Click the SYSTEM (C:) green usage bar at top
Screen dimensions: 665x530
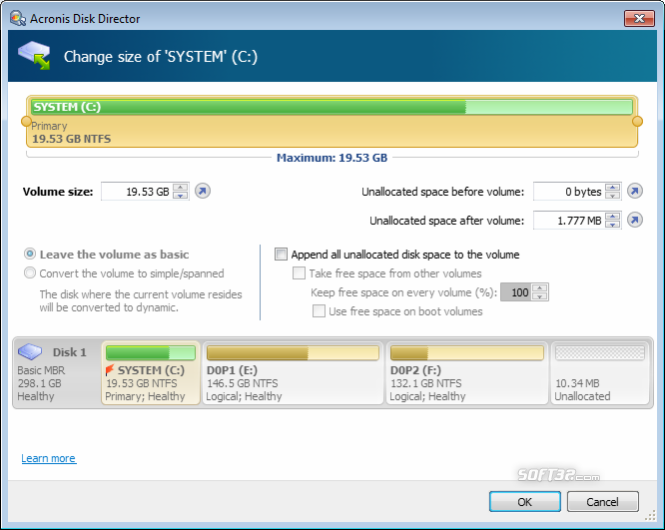(x=332, y=107)
